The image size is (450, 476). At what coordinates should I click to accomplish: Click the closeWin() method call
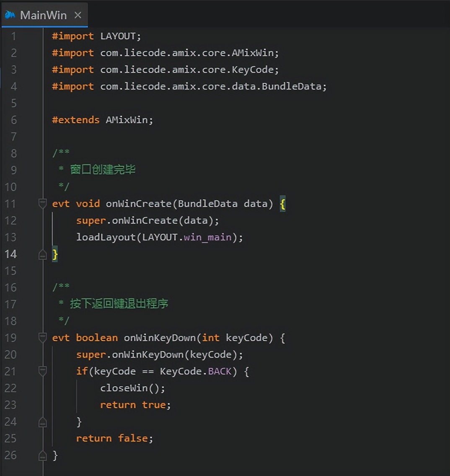pyautogui.click(x=132, y=388)
